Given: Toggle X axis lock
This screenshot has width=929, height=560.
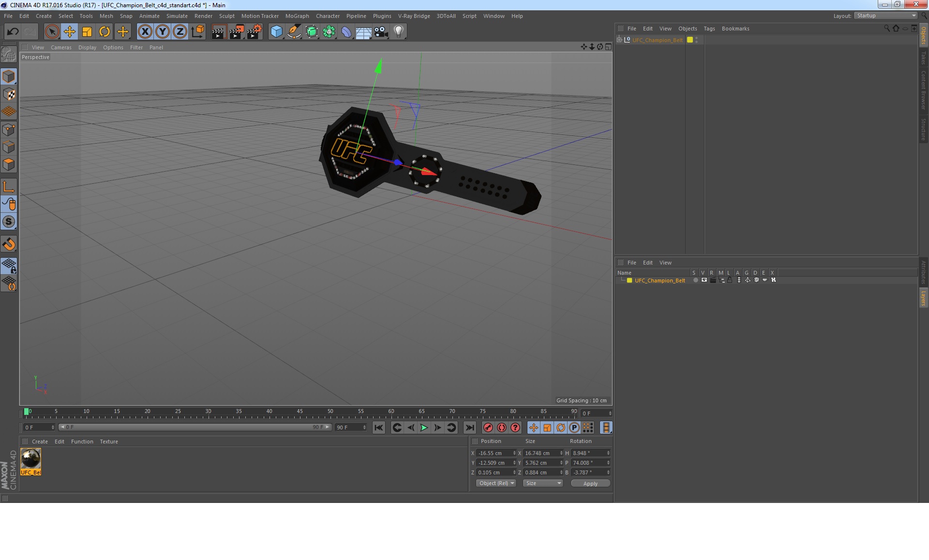Looking at the screenshot, I should pos(145,32).
